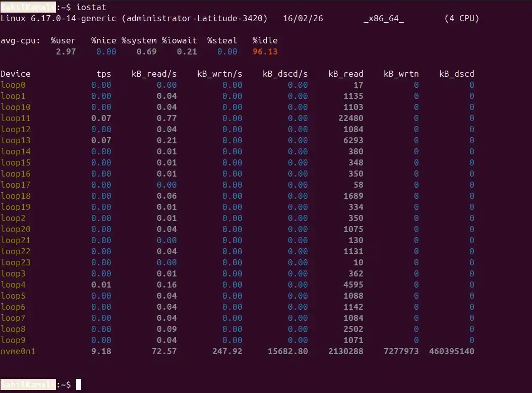Viewport: 532px width, 393px height.
Task: Select the %system value 0.69
Action: point(147,51)
